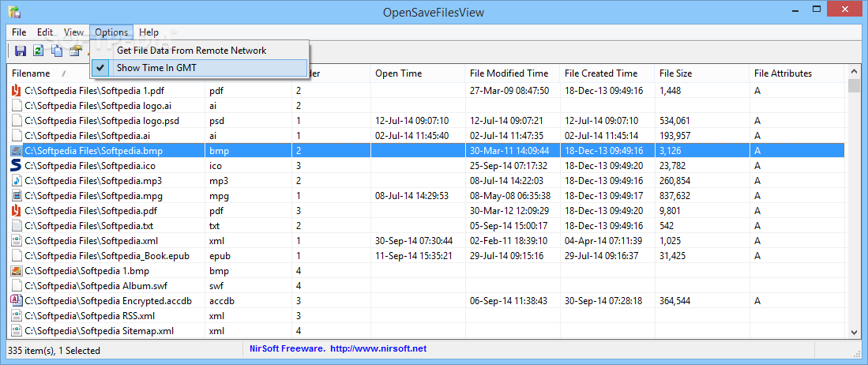Viewport: 868px width, 365px height.
Task: Open the File menu
Action: [19, 32]
